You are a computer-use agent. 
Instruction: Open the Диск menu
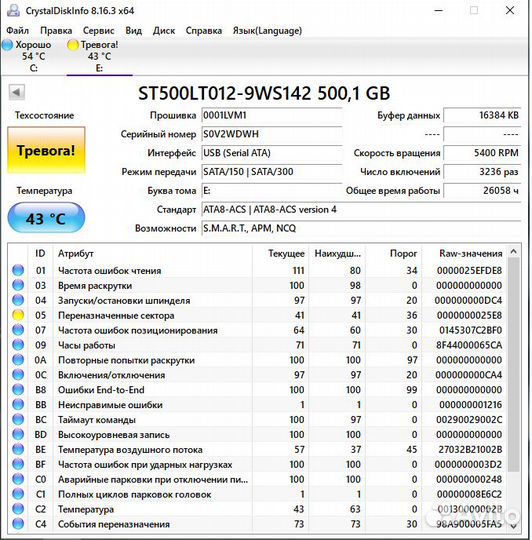pos(164,31)
